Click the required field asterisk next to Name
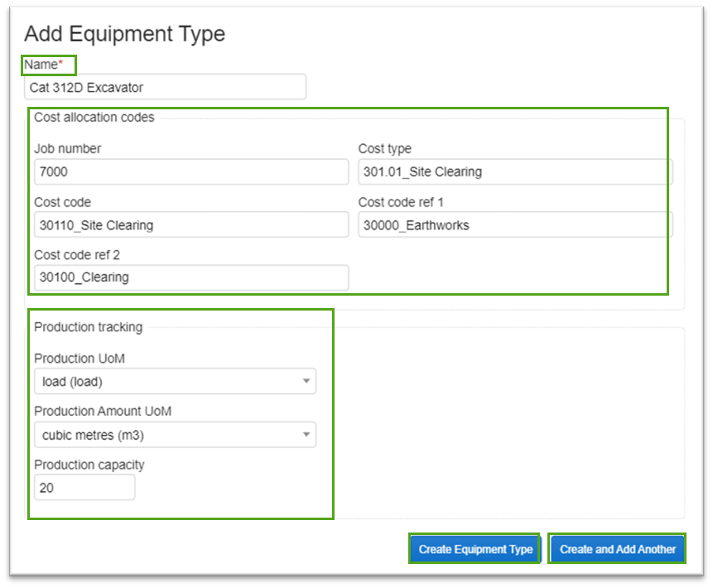Image resolution: width=713 pixels, height=588 pixels. pos(62,61)
